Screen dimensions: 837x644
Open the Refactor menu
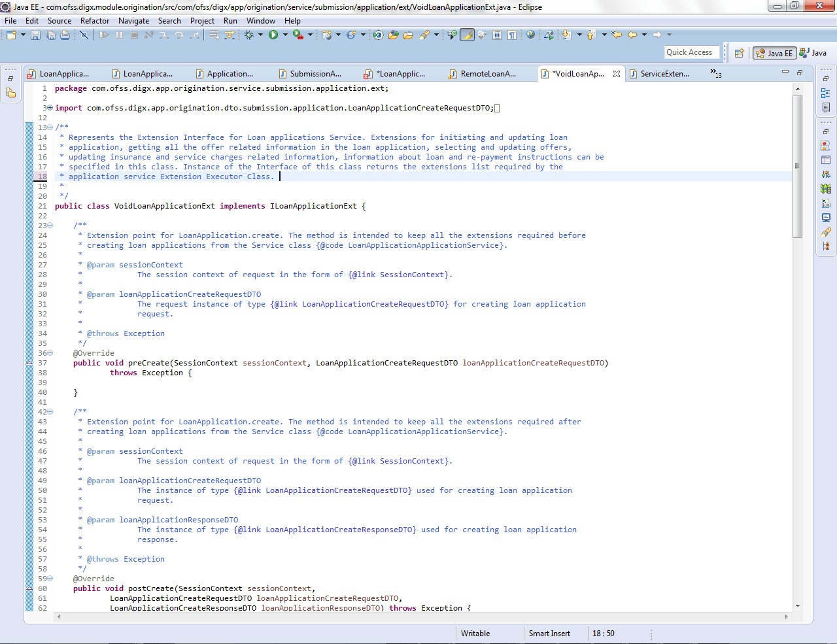click(x=95, y=20)
